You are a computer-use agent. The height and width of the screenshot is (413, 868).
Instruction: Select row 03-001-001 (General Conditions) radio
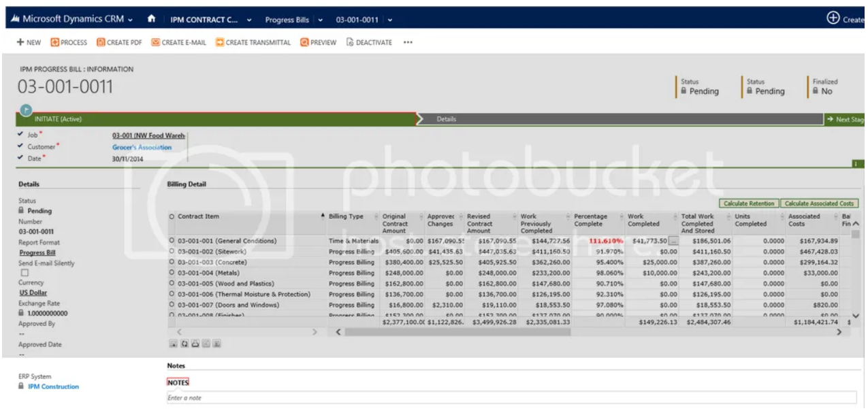coord(172,240)
